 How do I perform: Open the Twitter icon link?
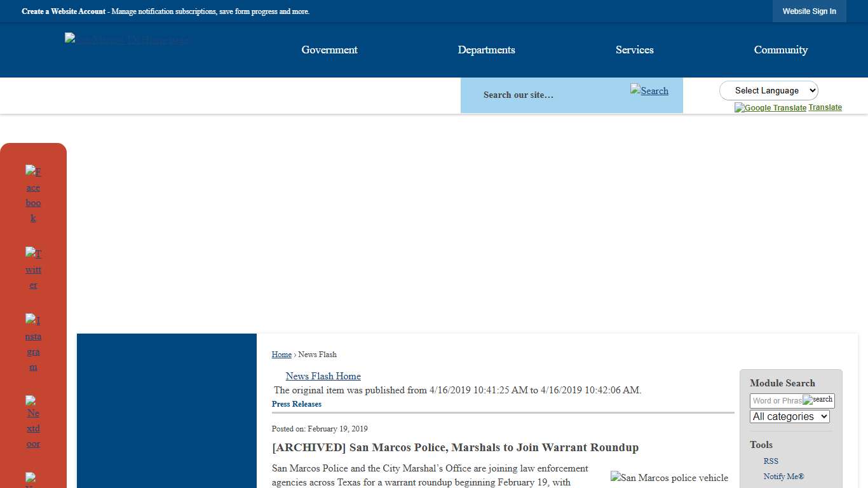(x=33, y=269)
